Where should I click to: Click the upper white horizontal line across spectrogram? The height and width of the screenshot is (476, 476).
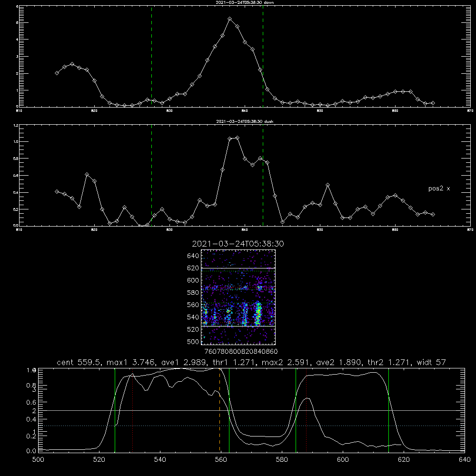(238, 268)
